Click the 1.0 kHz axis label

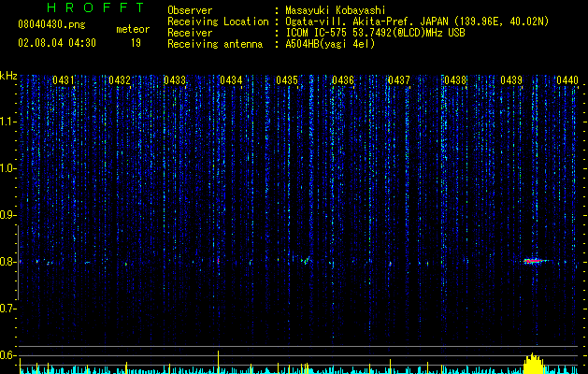(x=7, y=168)
